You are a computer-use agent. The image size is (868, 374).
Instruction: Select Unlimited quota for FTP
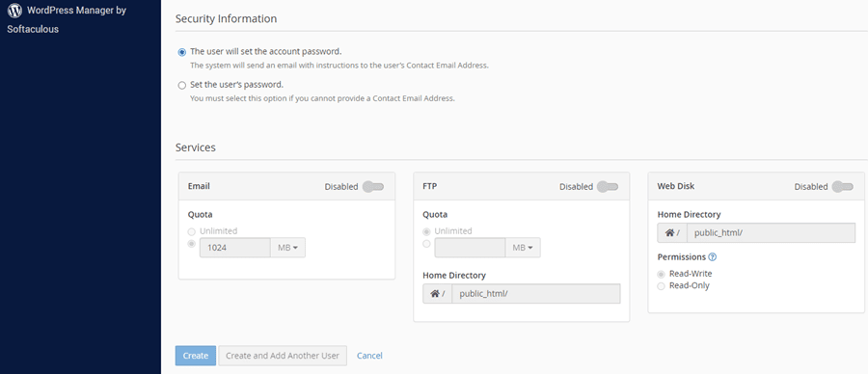click(426, 231)
